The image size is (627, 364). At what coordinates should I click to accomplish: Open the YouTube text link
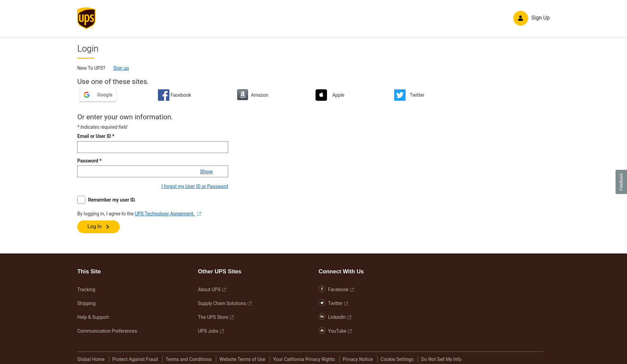(337, 331)
